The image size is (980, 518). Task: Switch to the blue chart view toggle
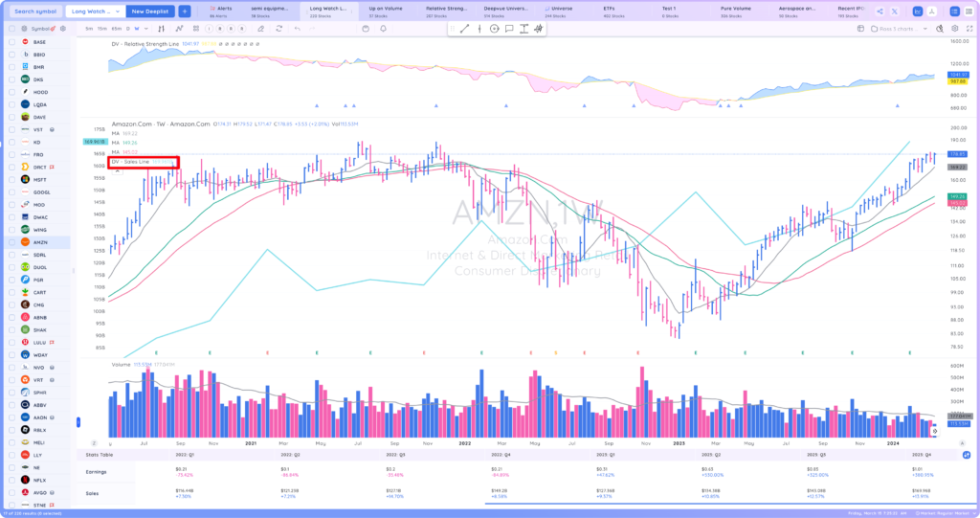point(918,11)
